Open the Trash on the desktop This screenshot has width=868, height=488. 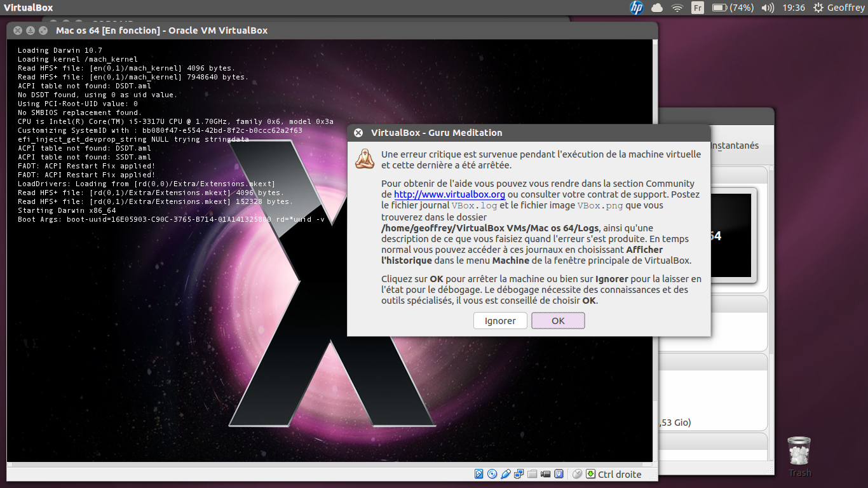pyautogui.click(x=799, y=456)
